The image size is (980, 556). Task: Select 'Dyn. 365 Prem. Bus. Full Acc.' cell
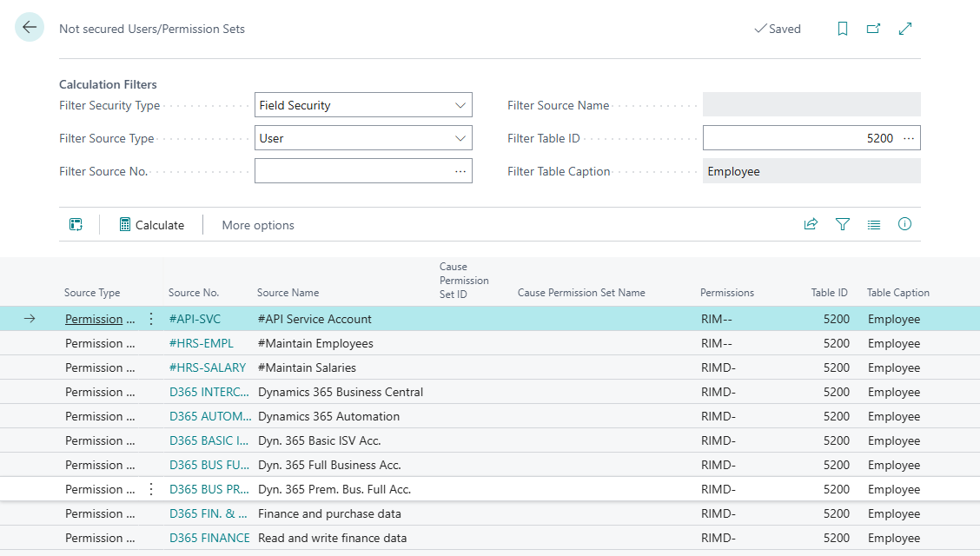tap(334, 489)
